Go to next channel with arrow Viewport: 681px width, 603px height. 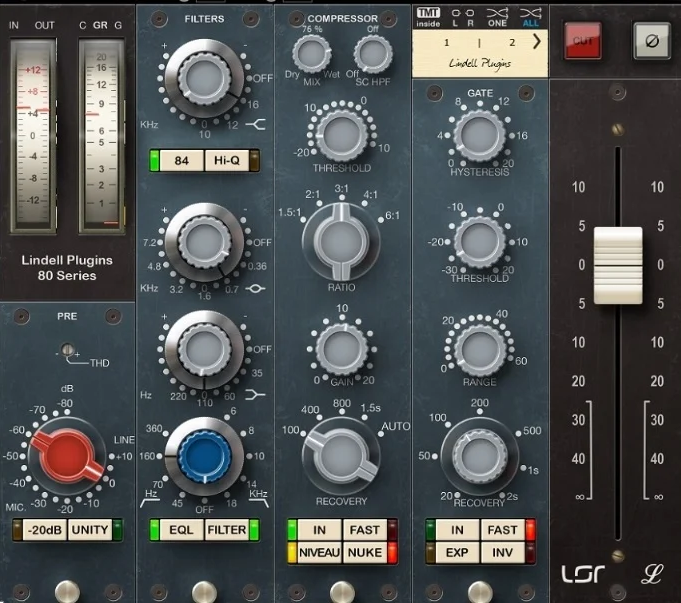[x=537, y=42]
